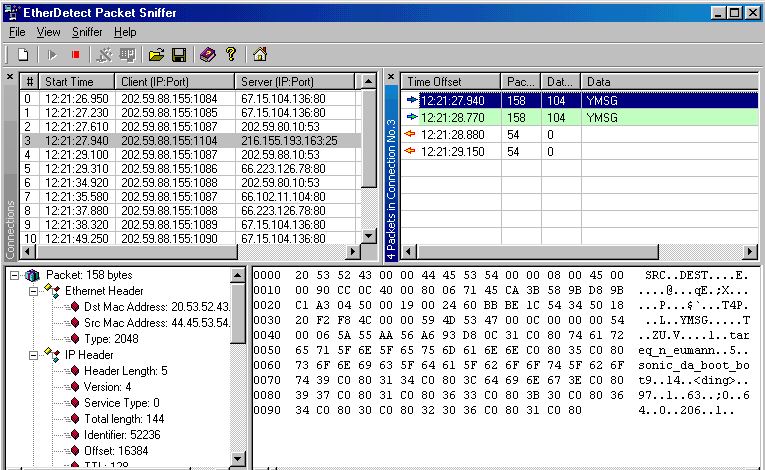Close the Connections panel with its X

[10, 77]
